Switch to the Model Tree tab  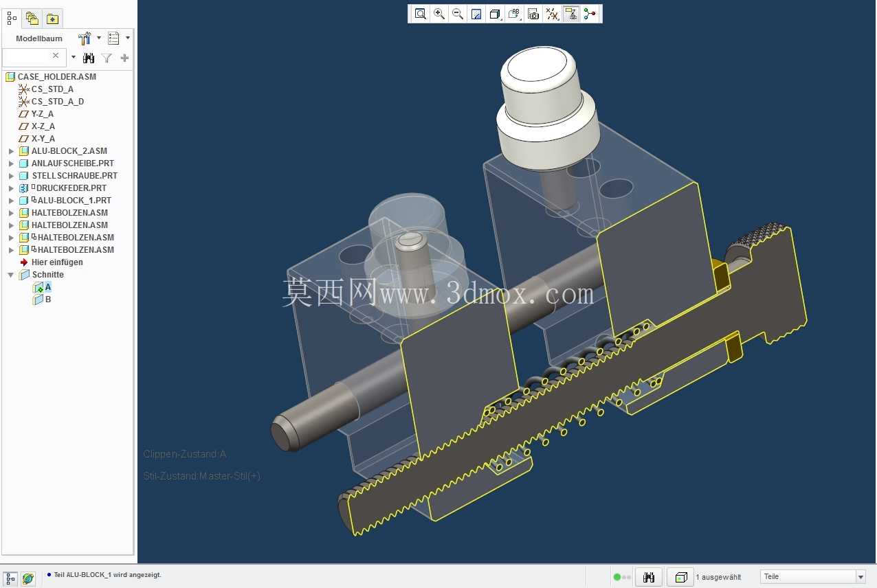[12, 19]
